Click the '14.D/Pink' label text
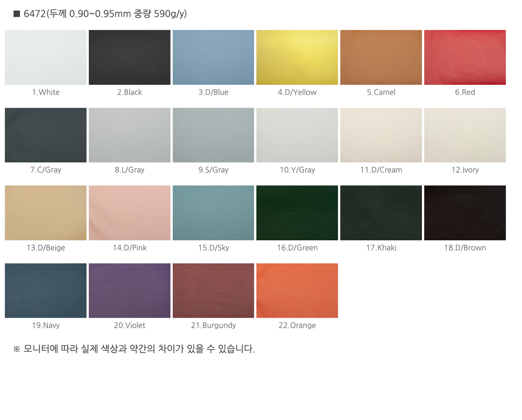 130,248
